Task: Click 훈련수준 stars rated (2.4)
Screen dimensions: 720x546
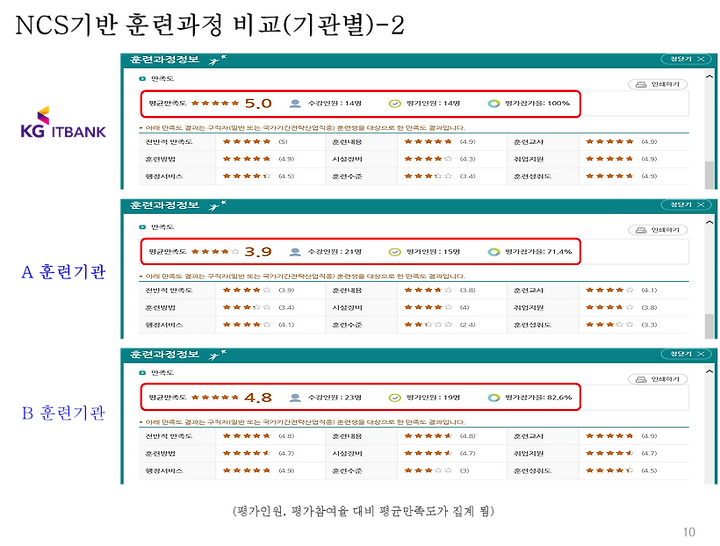Action: (428, 325)
